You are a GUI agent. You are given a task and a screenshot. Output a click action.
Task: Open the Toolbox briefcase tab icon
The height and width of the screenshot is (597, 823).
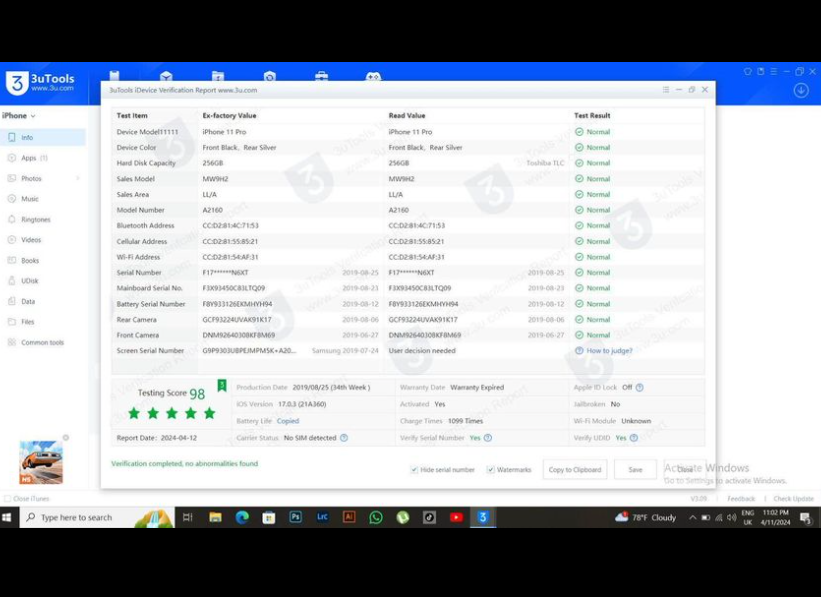[321, 76]
